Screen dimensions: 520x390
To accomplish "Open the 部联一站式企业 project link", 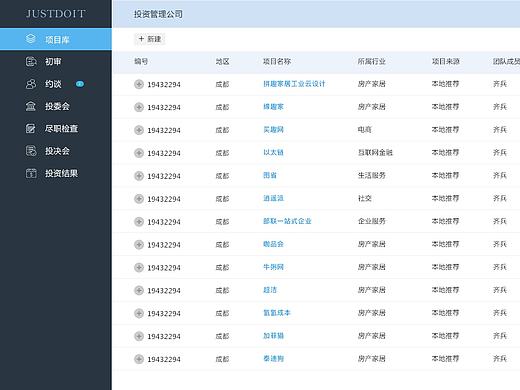I will pos(287,221).
